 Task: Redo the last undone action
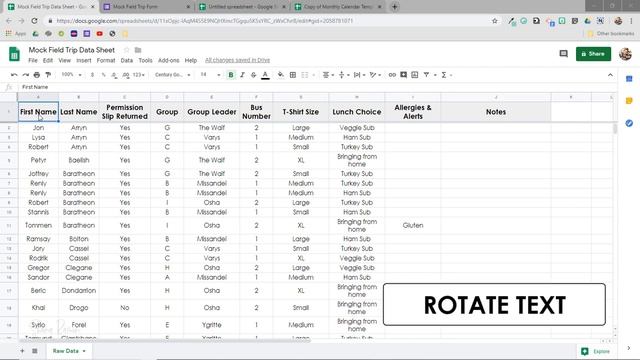tap(26, 75)
